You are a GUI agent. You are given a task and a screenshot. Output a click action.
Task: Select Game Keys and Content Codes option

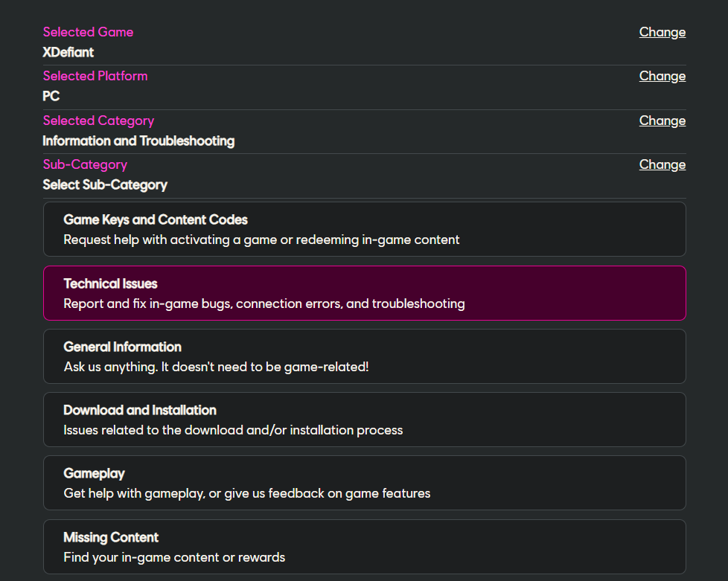[x=364, y=229]
